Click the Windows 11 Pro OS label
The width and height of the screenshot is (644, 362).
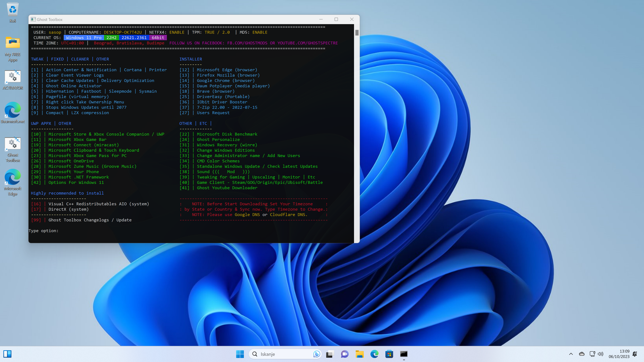pyautogui.click(x=84, y=38)
